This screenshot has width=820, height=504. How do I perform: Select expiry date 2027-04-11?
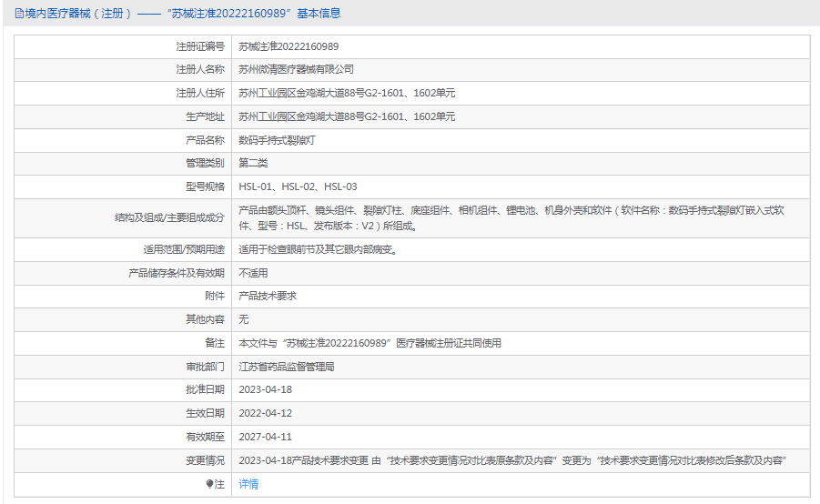tap(265, 437)
